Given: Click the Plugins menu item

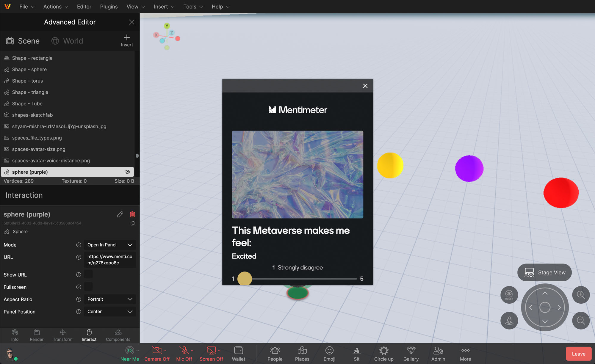Looking at the screenshot, I should [109, 7].
